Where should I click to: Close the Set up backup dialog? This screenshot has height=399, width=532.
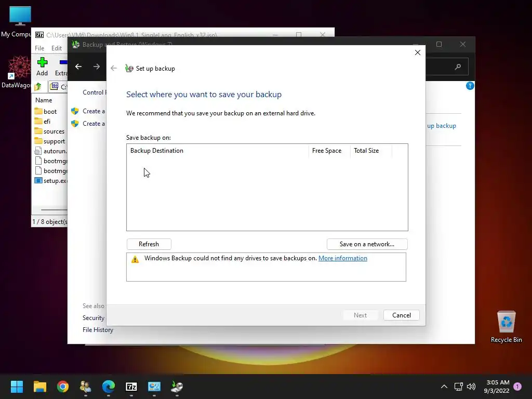point(418,52)
